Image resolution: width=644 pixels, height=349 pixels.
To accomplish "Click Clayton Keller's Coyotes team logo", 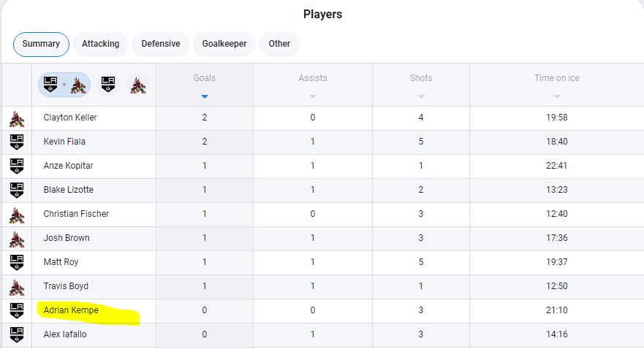I will (16, 118).
